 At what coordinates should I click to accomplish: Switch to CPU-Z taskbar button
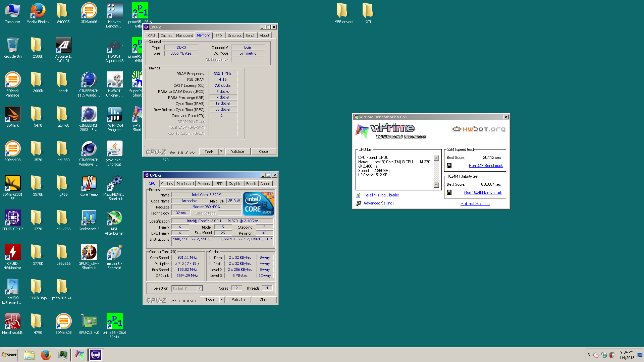coord(96,355)
